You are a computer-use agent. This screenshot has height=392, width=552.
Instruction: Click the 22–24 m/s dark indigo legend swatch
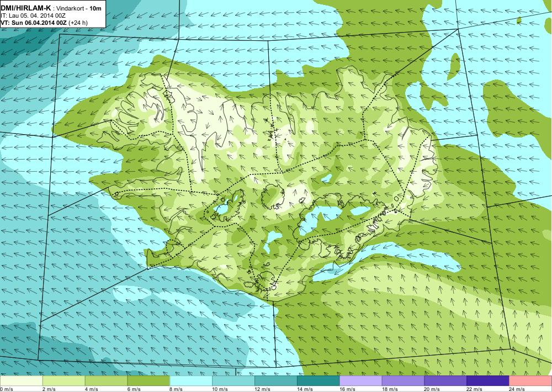pyautogui.click(x=488, y=381)
